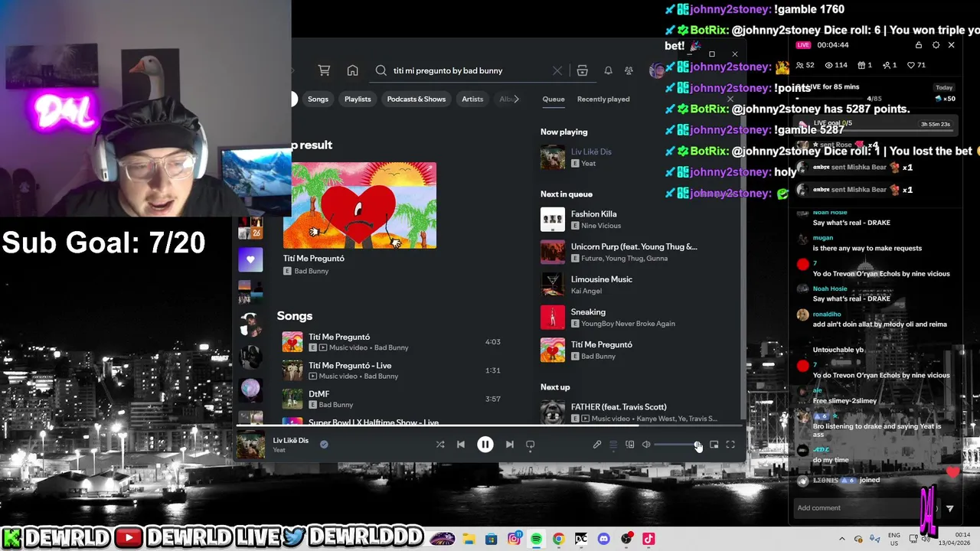The height and width of the screenshot is (551, 980).
Task: Open Google Chrome from taskbar
Action: pos(559,539)
